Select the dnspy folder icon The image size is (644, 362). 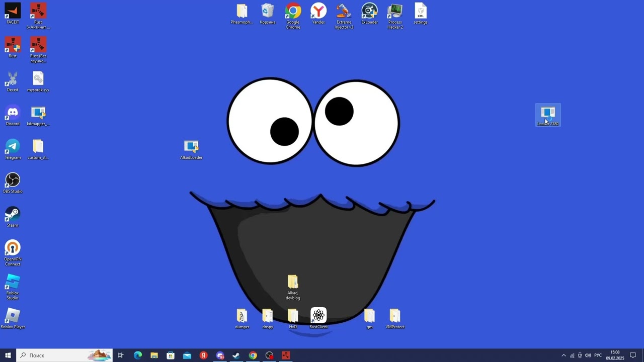(x=268, y=319)
